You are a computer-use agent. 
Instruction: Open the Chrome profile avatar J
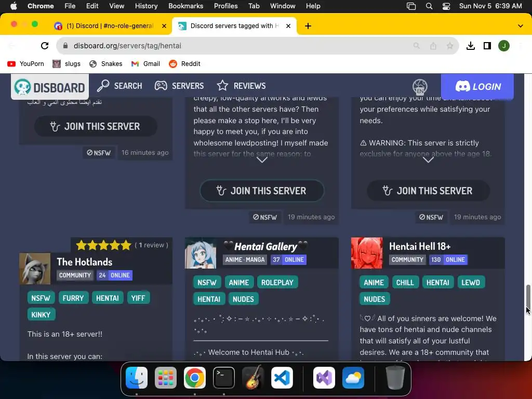pyautogui.click(x=504, y=46)
